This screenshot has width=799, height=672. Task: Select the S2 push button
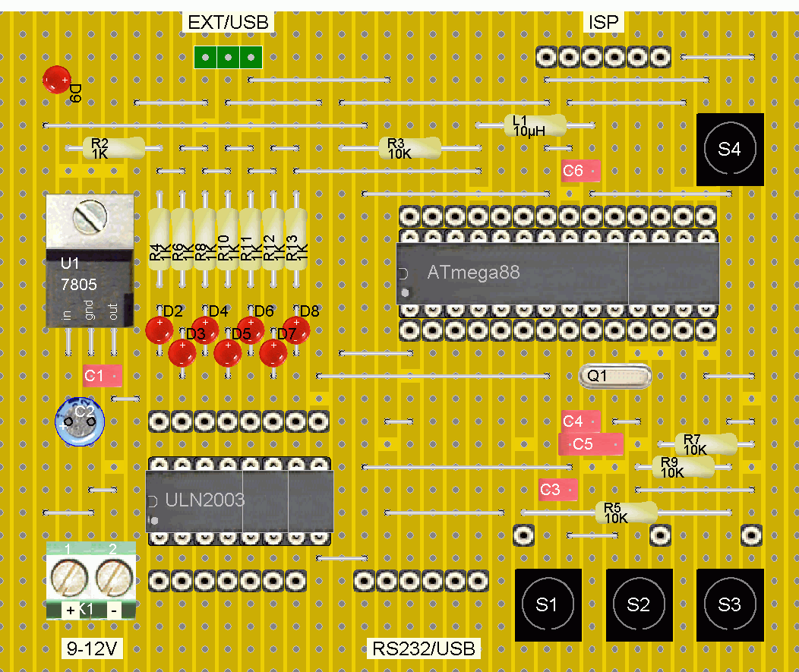point(639,604)
